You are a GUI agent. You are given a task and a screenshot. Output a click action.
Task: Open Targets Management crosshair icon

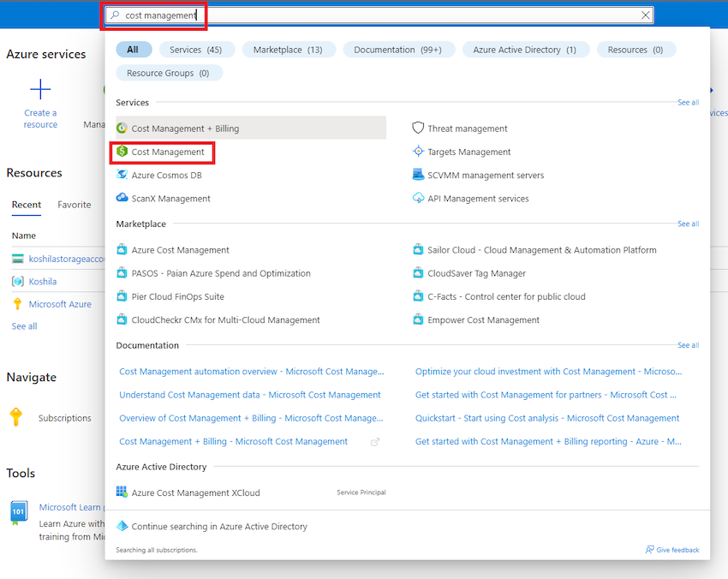418,151
